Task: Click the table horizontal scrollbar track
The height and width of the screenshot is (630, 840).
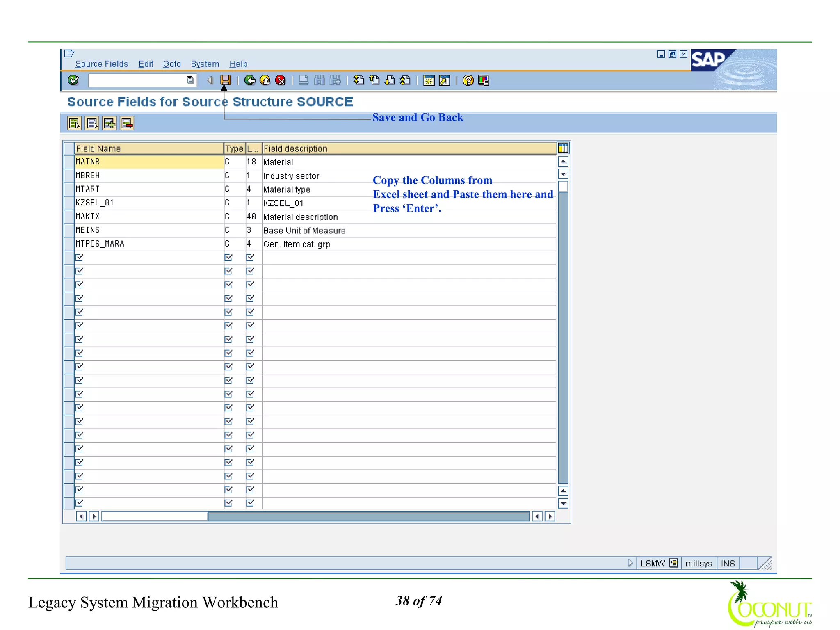Action: [368, 516]
